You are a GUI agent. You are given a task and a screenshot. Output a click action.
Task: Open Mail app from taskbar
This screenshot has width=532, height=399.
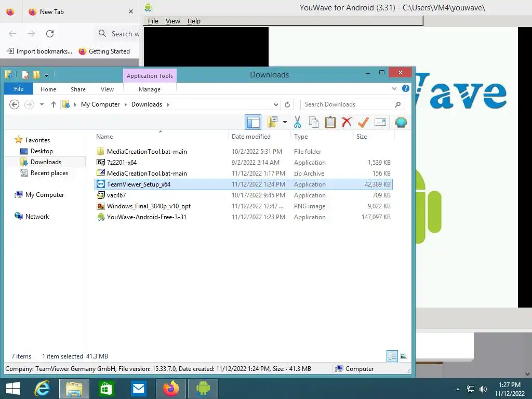[x=138, y=389]
